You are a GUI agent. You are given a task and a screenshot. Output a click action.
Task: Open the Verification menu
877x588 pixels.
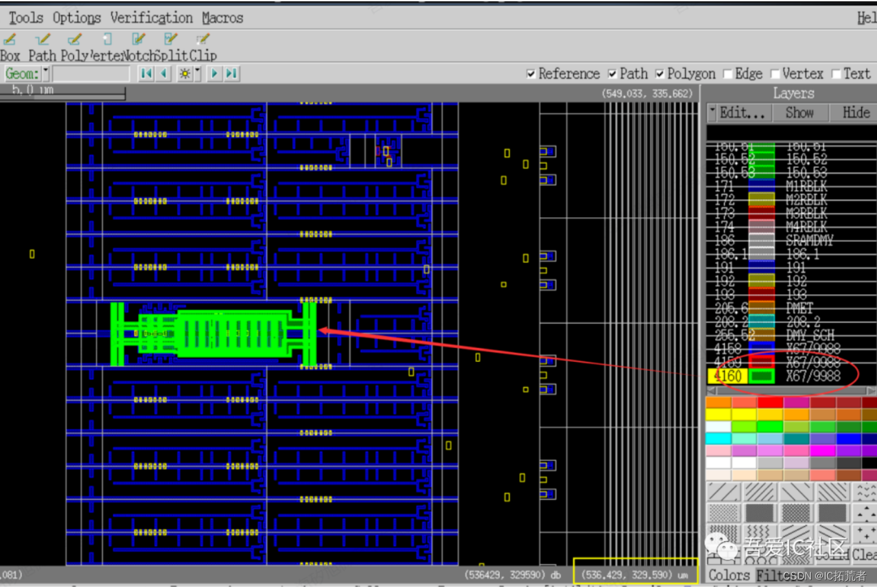pos(151,18)
